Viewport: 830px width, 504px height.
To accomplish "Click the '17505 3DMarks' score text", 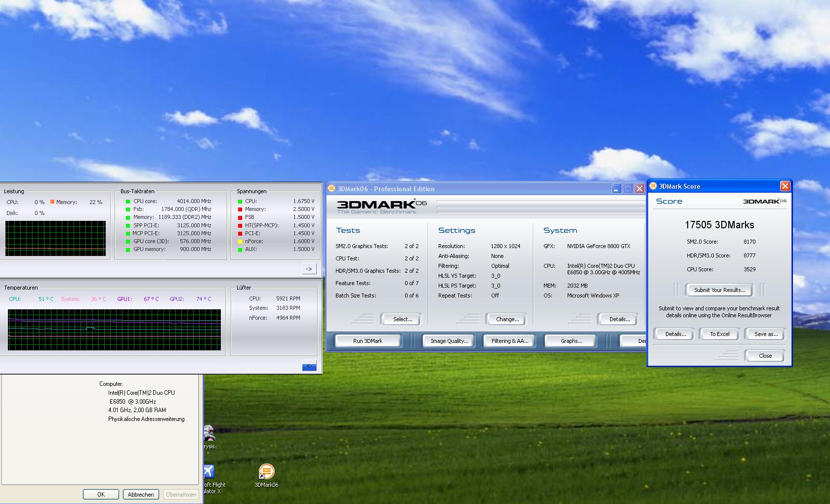I will (x=719, y=225).
